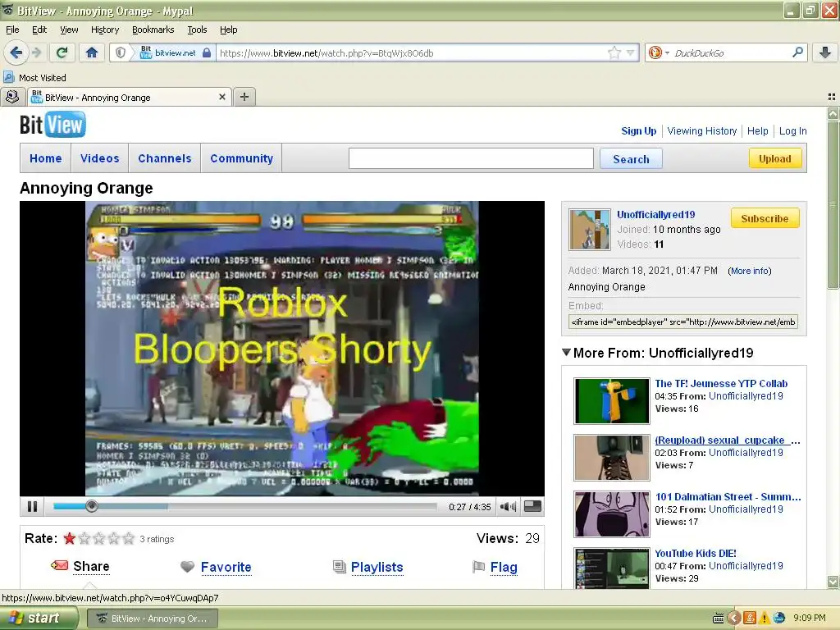The width and height of the screenshot is (840, 630).
Task: Rate the video one star
Action: [69, 538]
